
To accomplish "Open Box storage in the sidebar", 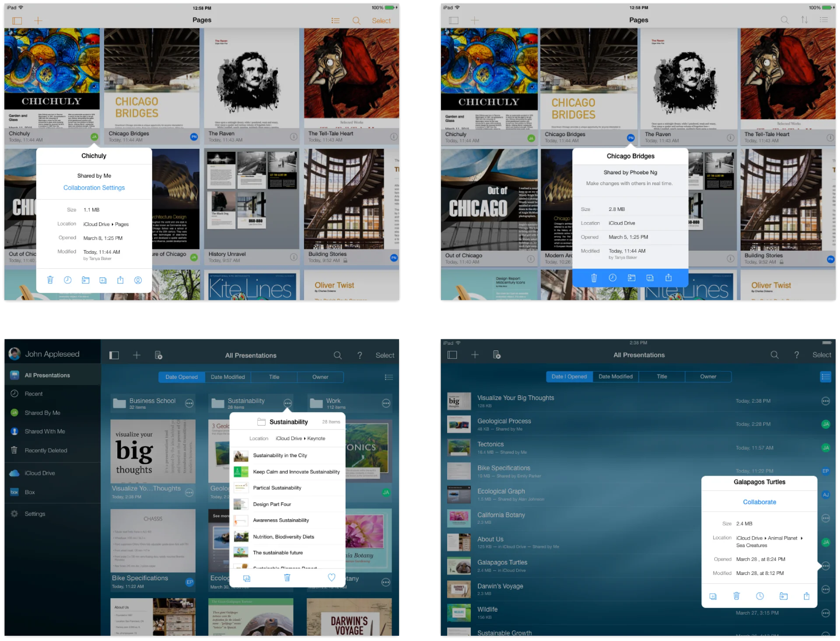I will pos(30,492).
